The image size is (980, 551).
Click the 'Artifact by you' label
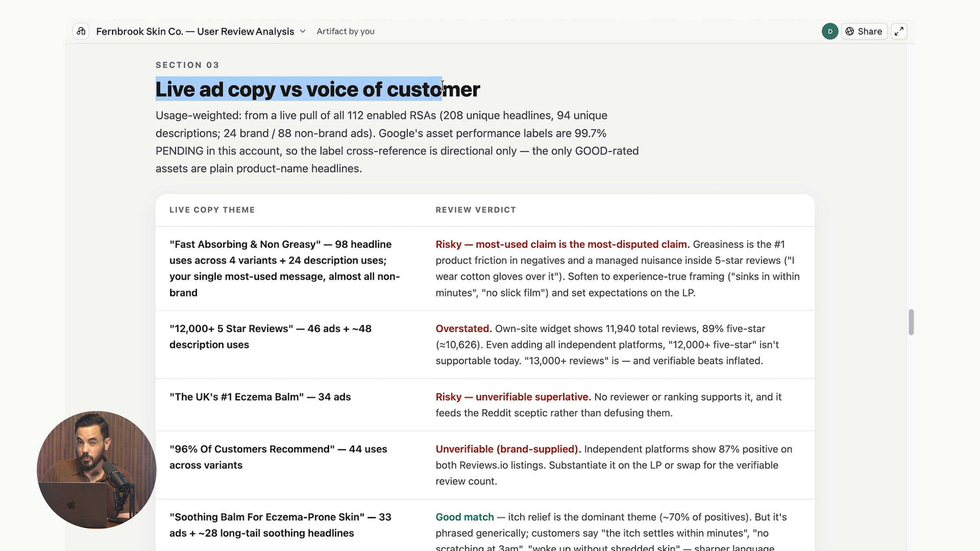coord(345,31)
